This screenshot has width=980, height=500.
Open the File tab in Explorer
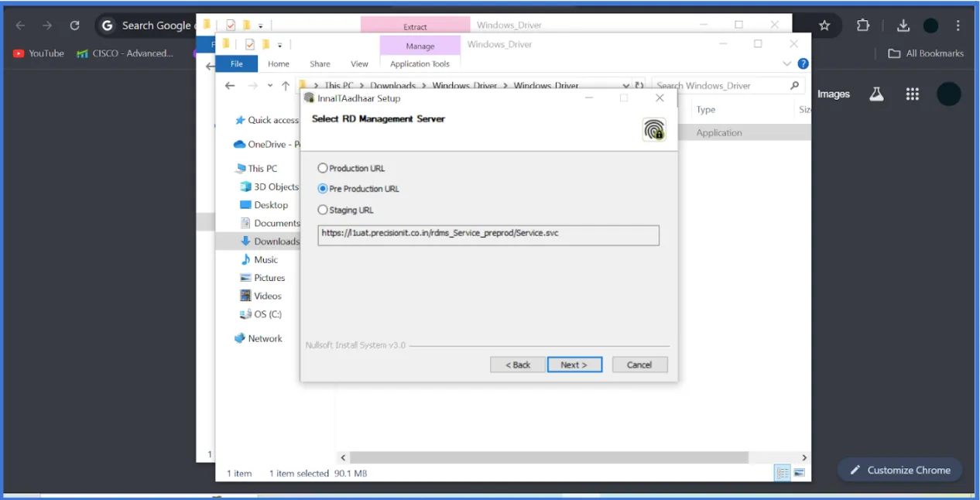236,64
